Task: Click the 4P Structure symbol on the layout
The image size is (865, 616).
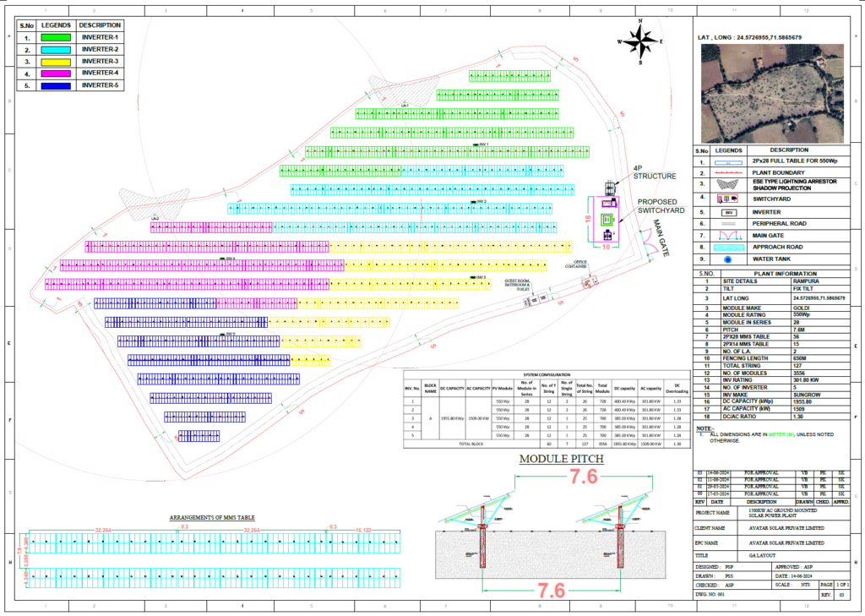Action: 610,188
